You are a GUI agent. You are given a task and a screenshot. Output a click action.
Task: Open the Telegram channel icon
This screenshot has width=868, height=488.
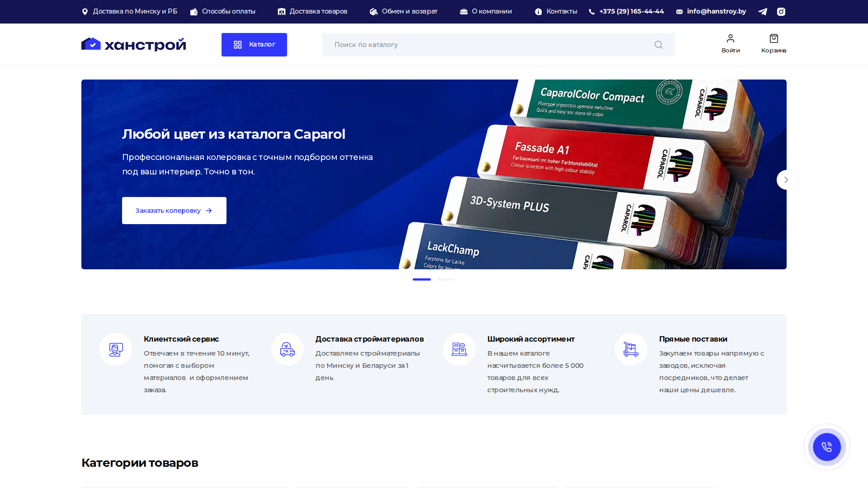(763, 12)
